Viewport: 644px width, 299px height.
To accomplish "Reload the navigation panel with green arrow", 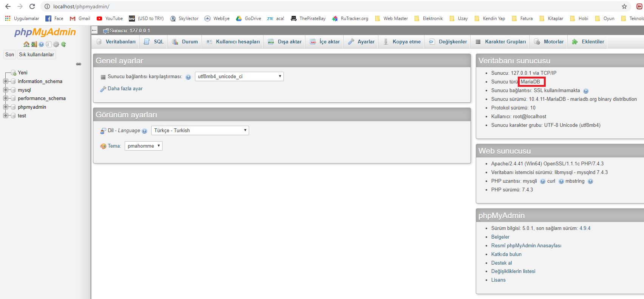I will pyautogui.click(x=63, y=44).
